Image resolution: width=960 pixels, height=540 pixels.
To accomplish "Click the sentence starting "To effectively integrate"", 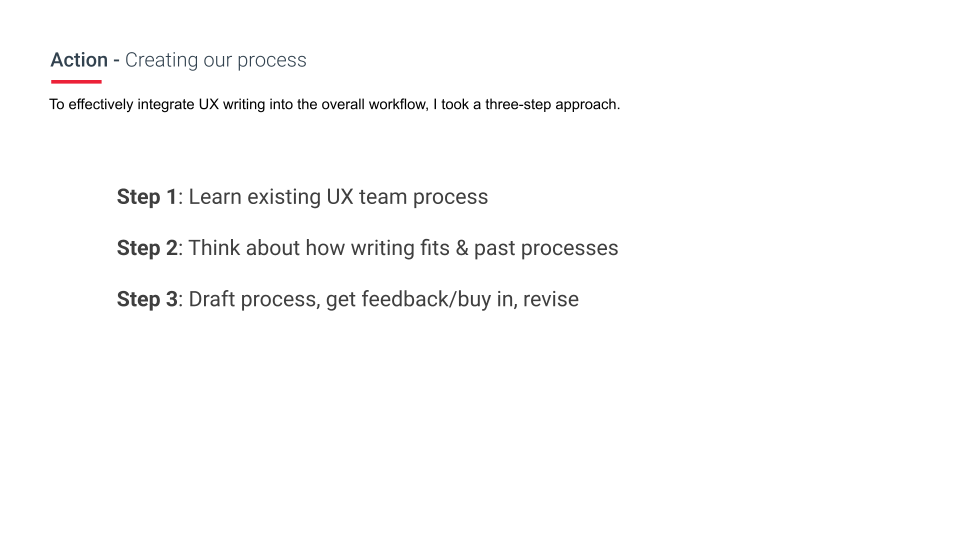I will [x=334, y=104].
